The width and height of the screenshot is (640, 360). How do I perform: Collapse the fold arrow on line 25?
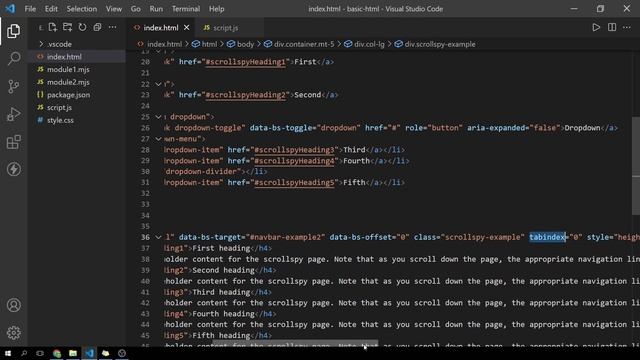[x=158, y=117]
